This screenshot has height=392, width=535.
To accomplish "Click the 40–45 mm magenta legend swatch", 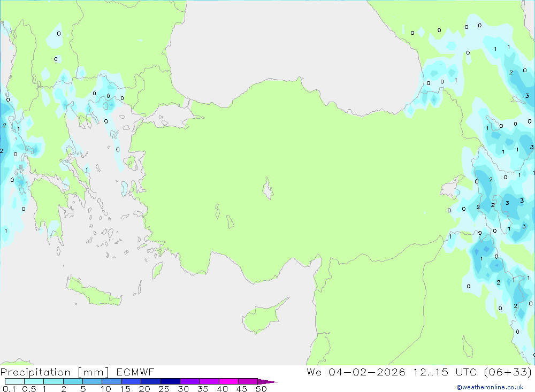I will coord(228,381).
